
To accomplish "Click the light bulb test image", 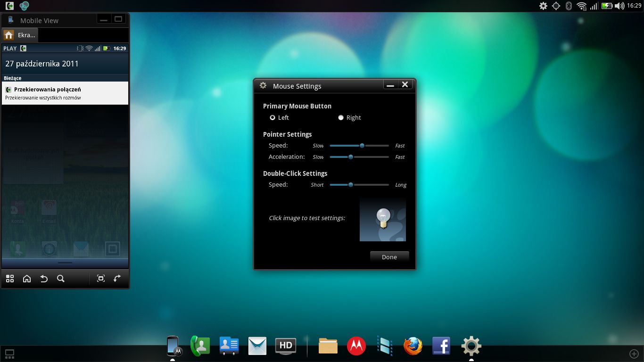I will point(383,220).
